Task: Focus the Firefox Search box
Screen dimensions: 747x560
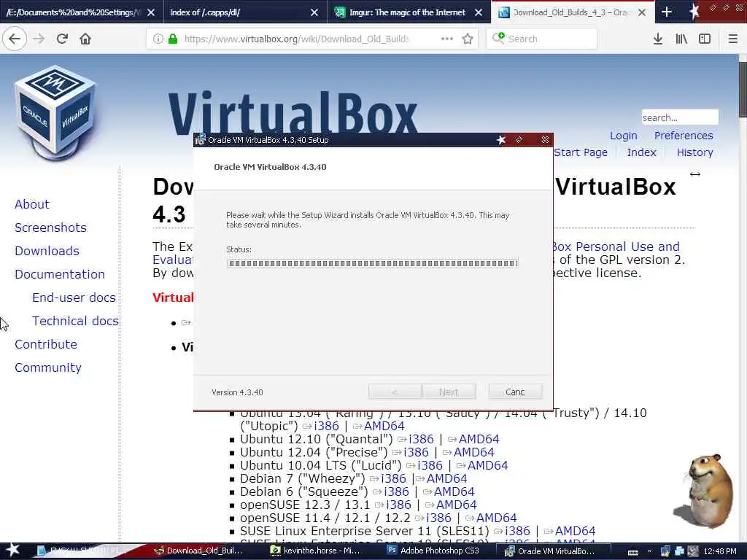Action: [542, 39]
